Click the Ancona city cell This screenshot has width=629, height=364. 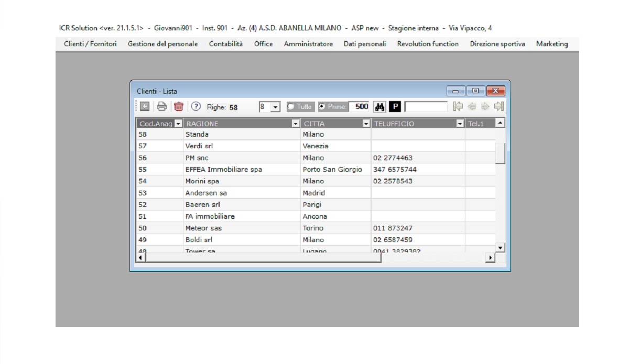(336, 216)
